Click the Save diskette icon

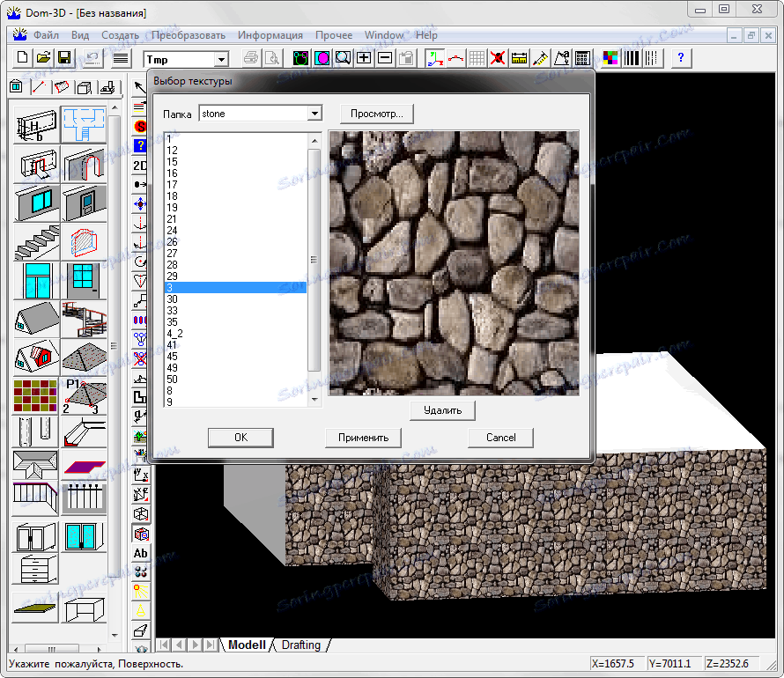click(x=64, y=58)
